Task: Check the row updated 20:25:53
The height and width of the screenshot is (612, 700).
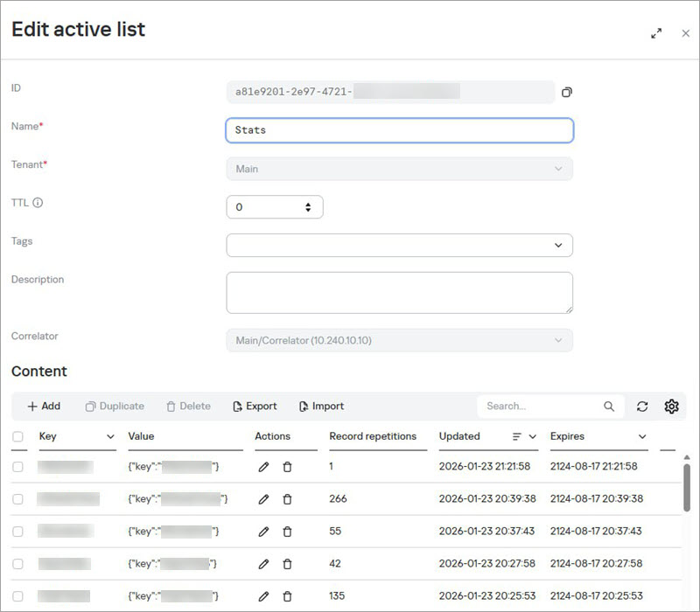Action: (x=17, y=596)
